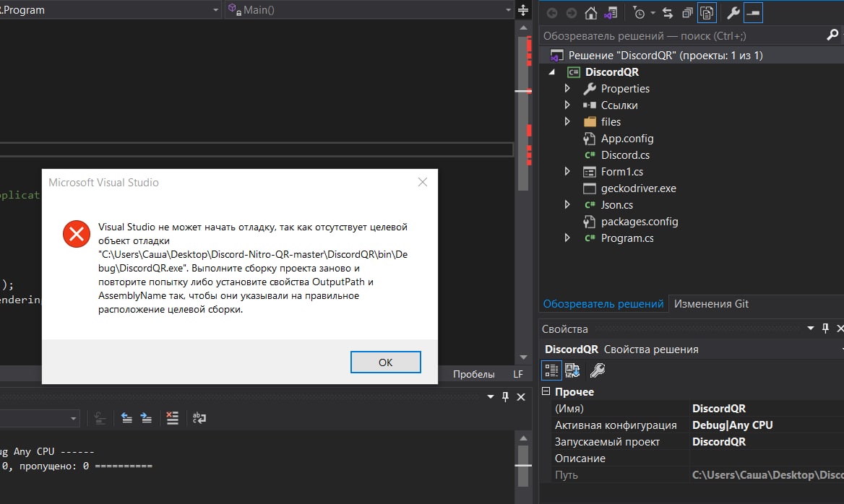Viewport: 844px width, 504px height.
Task: Toggle Preview Selected Items button
Action: click(753, 13)
